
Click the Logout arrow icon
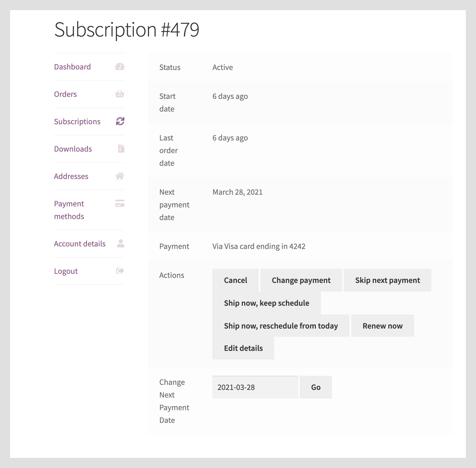[120, 271]
